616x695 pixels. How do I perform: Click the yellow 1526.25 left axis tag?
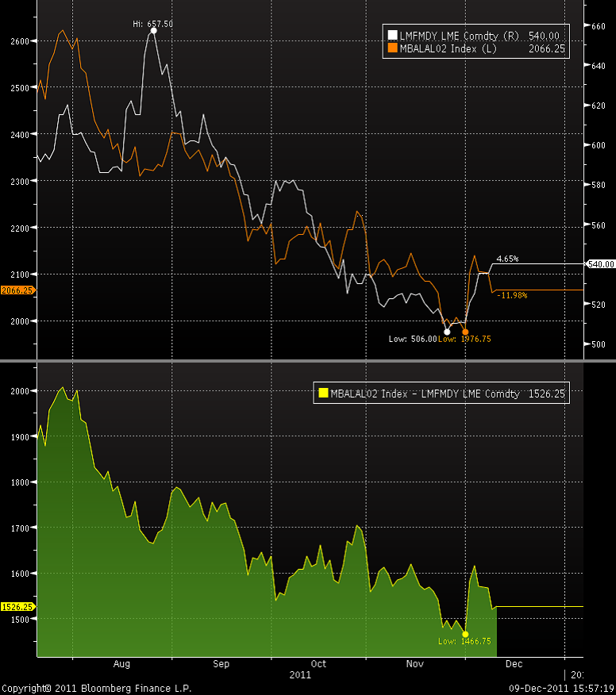16,607
